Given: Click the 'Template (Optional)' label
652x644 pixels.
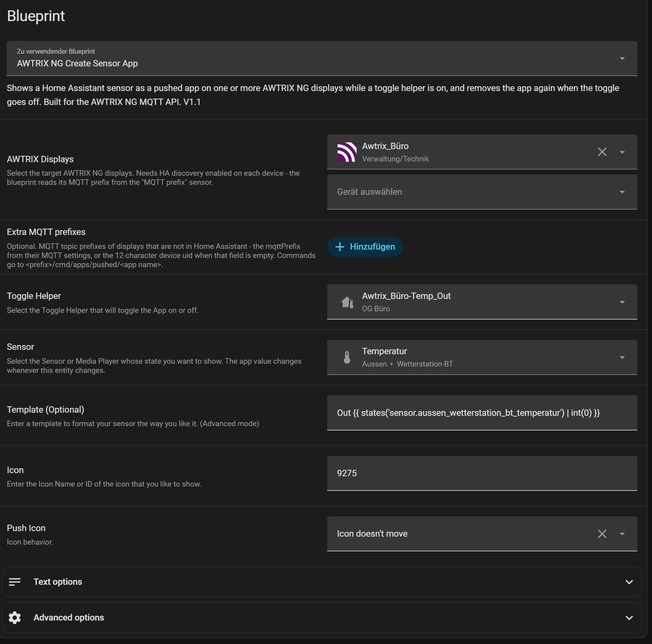Looking at the screenshot, I should click(x=45, y=409).
